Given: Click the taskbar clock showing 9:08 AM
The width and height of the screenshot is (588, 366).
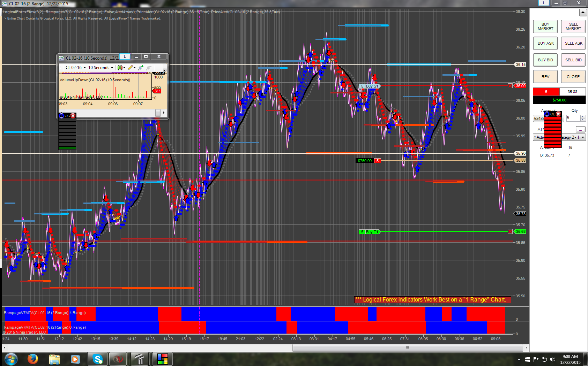Looking at the screenshot, I should coord(570,359).
